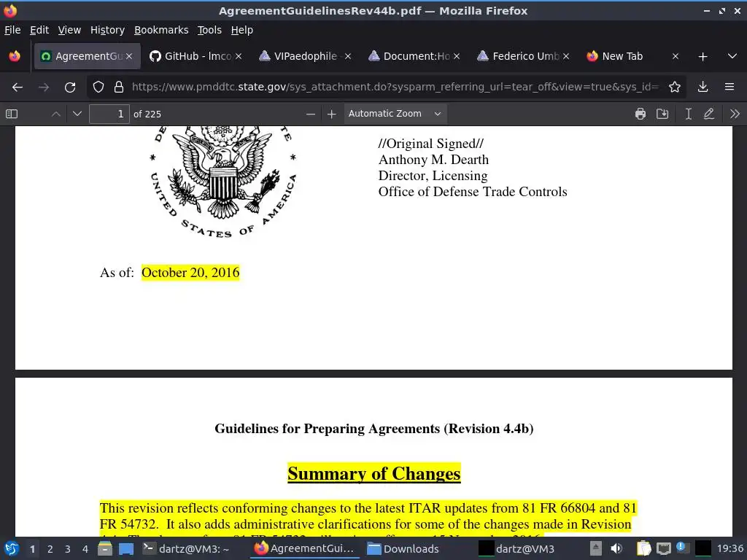Click the Guidelines for Preparing Agreements title
Image resolution: width=747 pixels, height=560 pixels.
(374, 429)
